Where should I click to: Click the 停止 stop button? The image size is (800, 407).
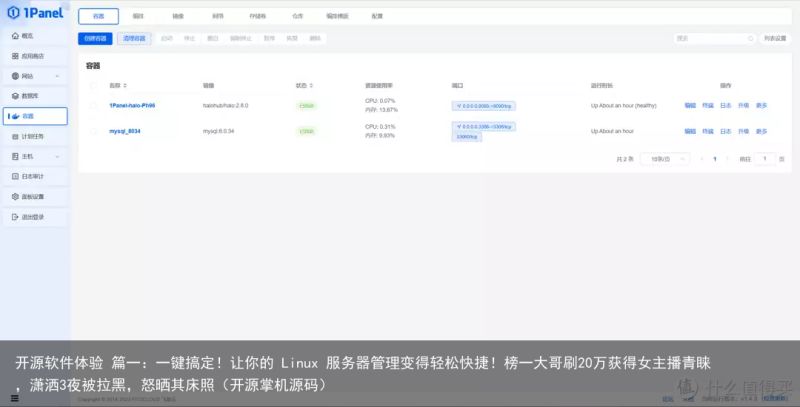189,38
